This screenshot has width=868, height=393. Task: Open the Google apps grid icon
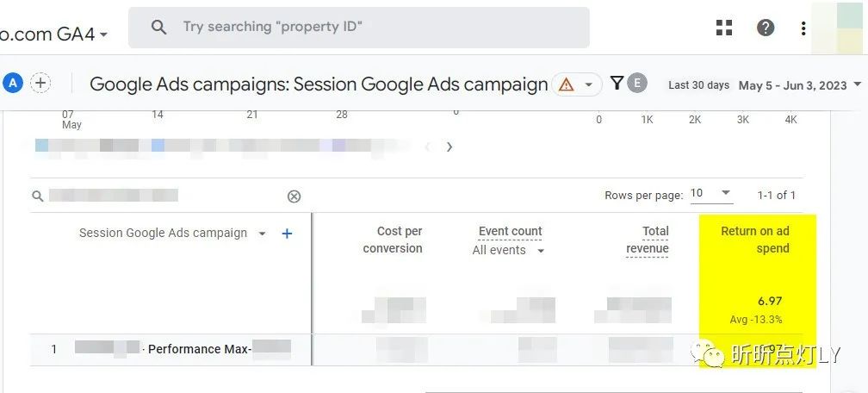[724, 28]
